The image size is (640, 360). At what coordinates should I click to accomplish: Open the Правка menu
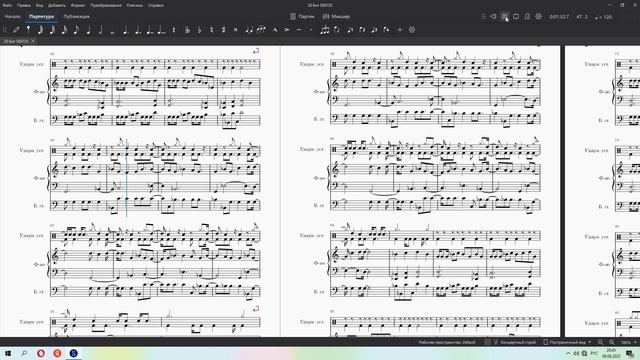pyautogui.click(x=24, y=5)
